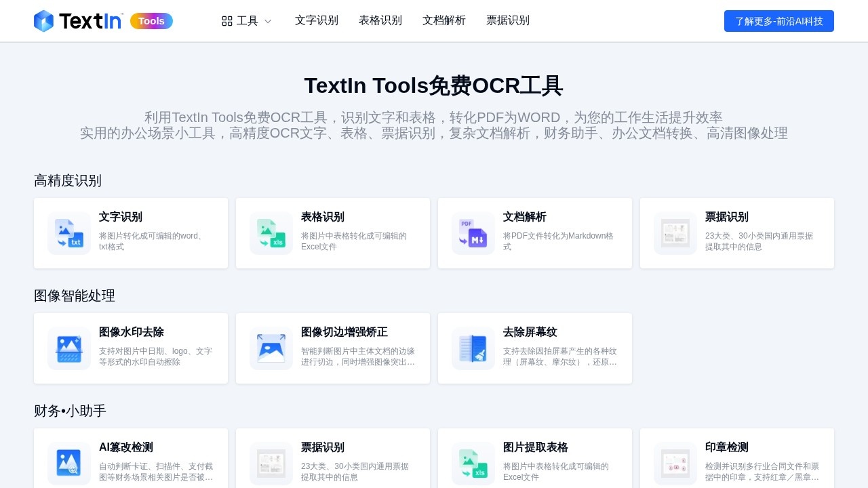Open the 表格识别 card title
This screenshot has width=868, height=488.
[323, 217]
